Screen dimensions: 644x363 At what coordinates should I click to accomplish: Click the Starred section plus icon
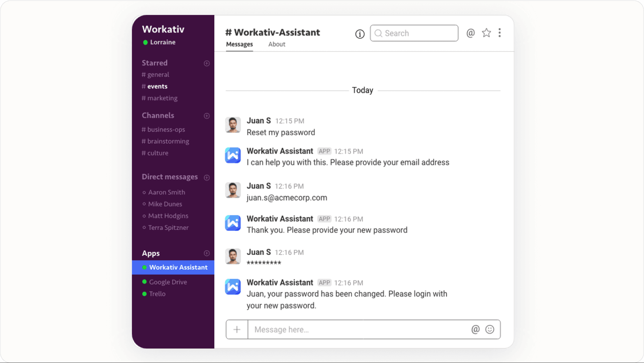click(207, 63)
